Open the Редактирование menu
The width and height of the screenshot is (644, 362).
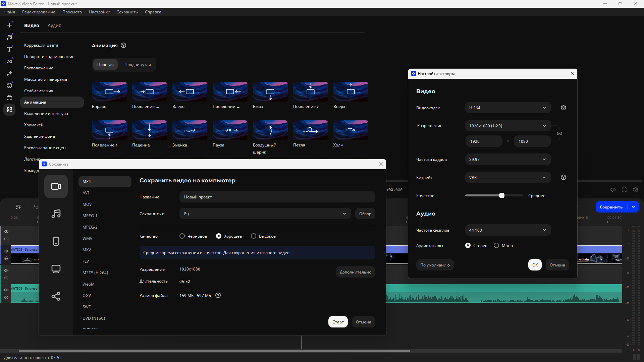[39, 12]
